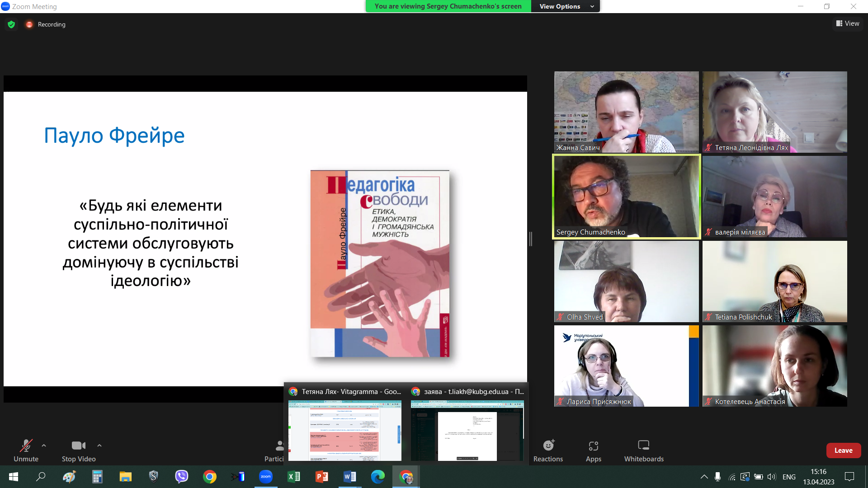Click the battery status tray icon

(x=759, y=477)
